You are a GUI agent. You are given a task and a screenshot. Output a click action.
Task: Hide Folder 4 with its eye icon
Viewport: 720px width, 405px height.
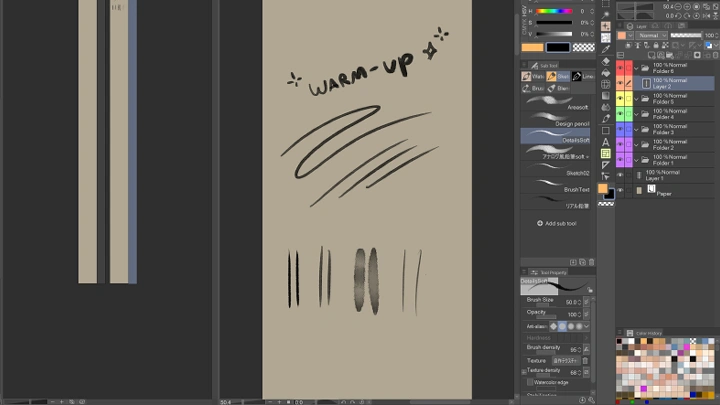pos(620,114)
